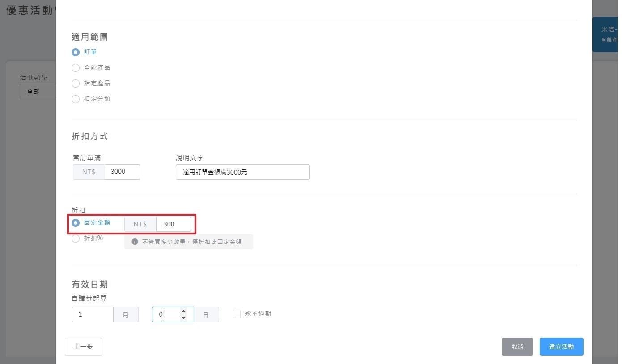Select the 訂單 scope radio button
This screenshot has height=364, width=622.
[x=76, y=52]
